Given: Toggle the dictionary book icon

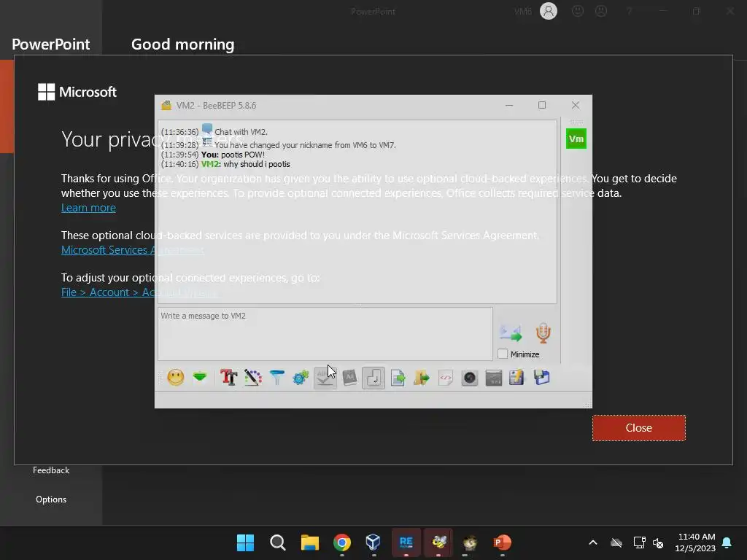Looking at the screenshot, I should tap(349, 378).
